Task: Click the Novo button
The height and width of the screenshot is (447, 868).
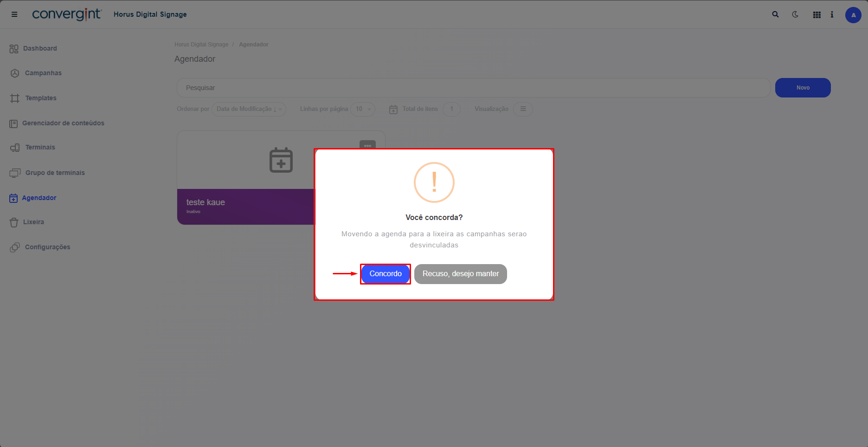Action: click(x=803, y=88)
